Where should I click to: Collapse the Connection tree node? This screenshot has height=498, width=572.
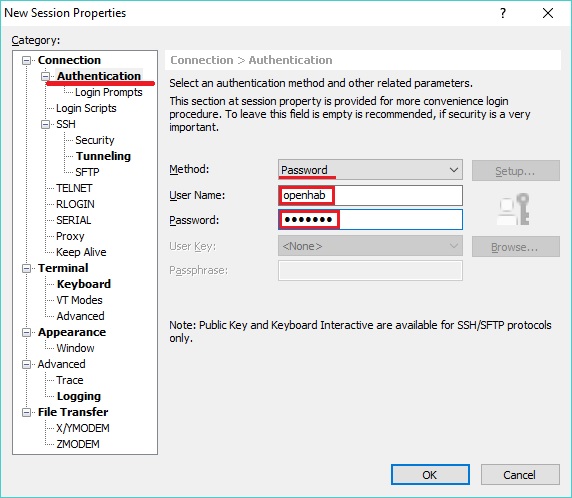point(26,60)
